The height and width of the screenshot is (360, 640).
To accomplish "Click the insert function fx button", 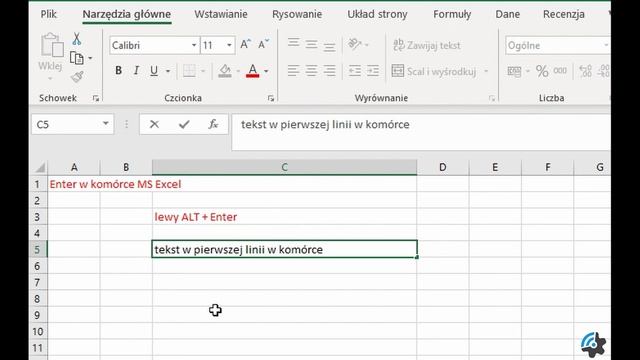I will tap(213, 124).
